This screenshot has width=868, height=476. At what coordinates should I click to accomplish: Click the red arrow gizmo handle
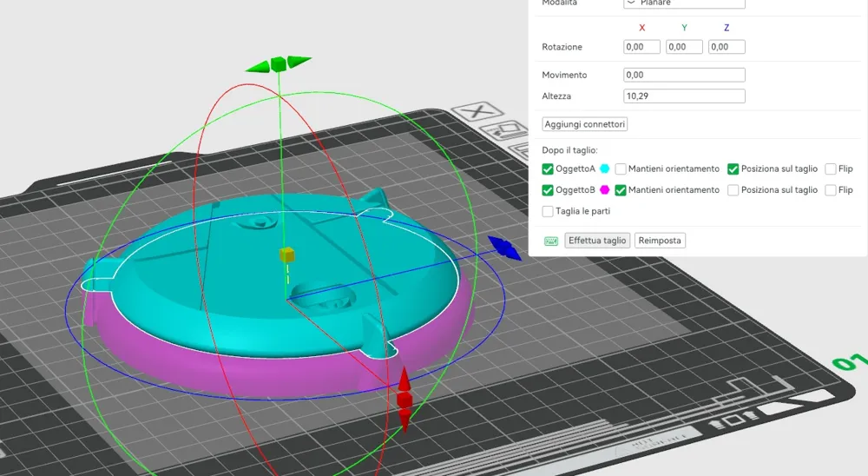(x=404, y=401)
